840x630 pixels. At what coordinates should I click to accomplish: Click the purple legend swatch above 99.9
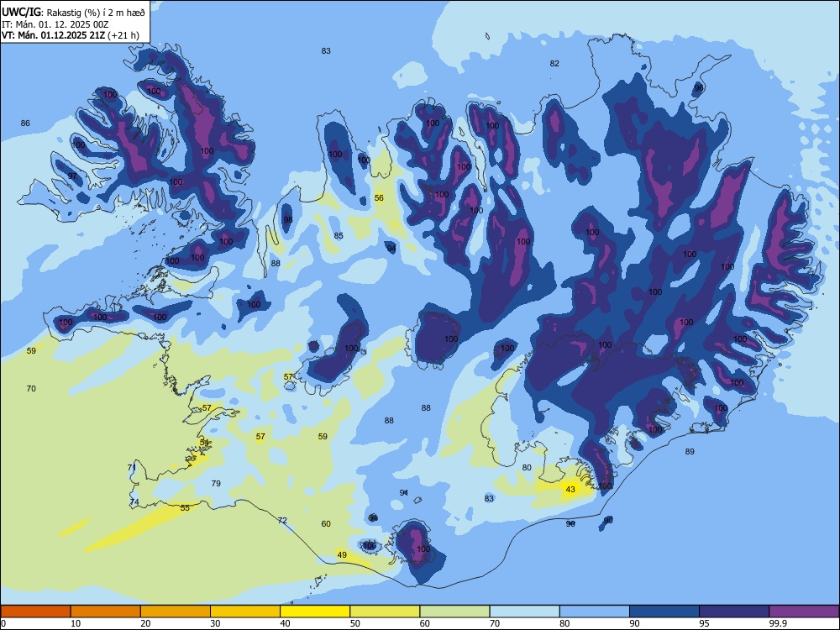point(804,612)
